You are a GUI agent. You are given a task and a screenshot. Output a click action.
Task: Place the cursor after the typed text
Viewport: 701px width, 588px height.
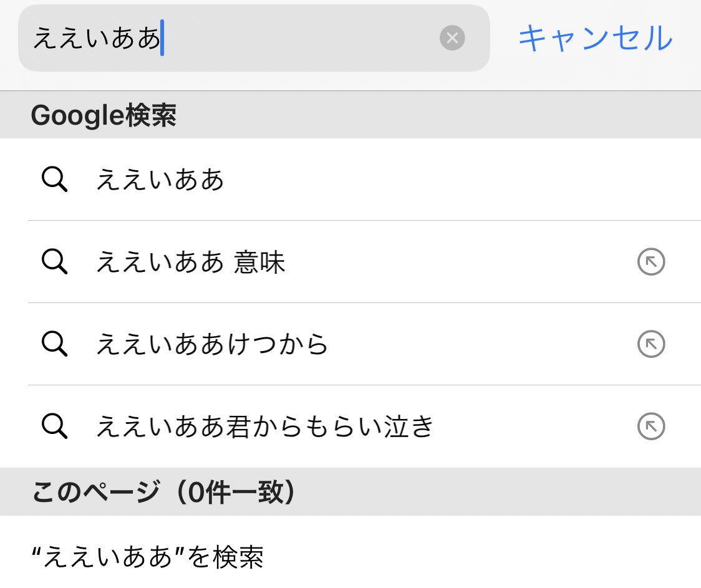tap(162, 37)
